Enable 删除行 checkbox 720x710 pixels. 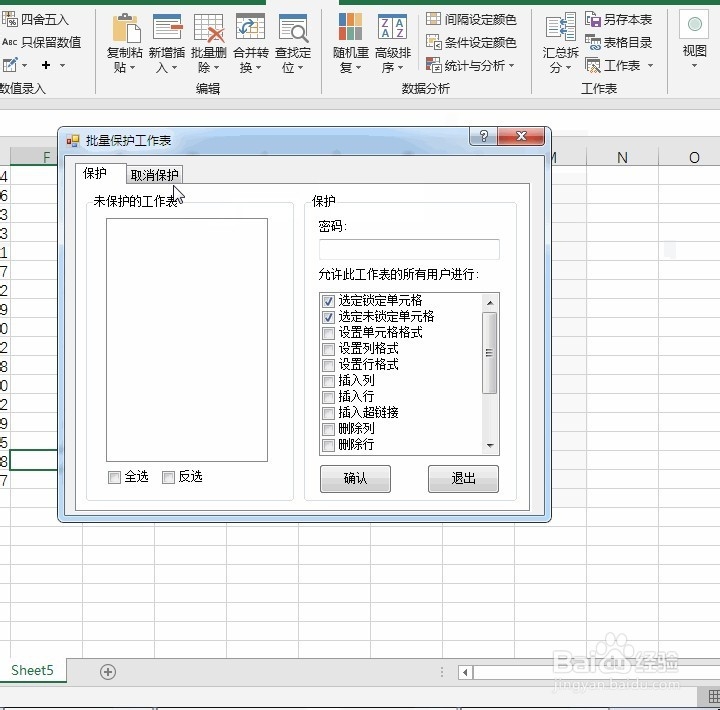coord(328,445)
